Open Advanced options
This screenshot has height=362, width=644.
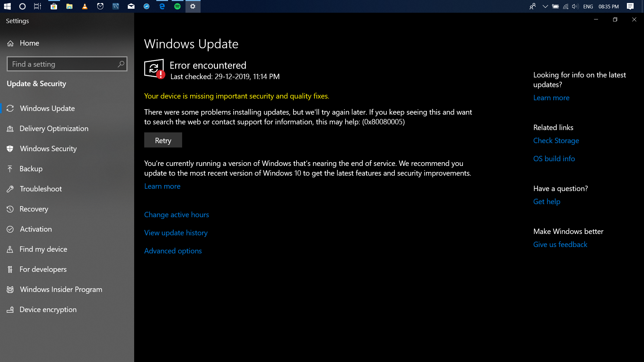(x=173, y=251)
